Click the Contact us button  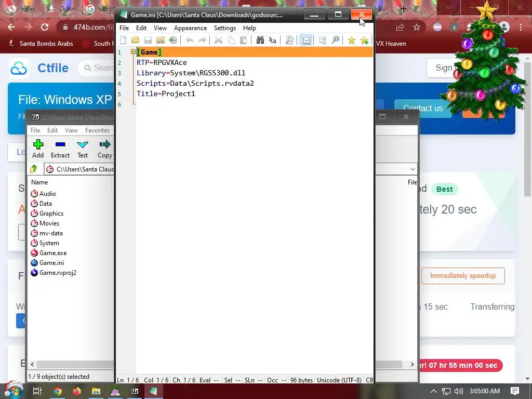coord(423,108)
